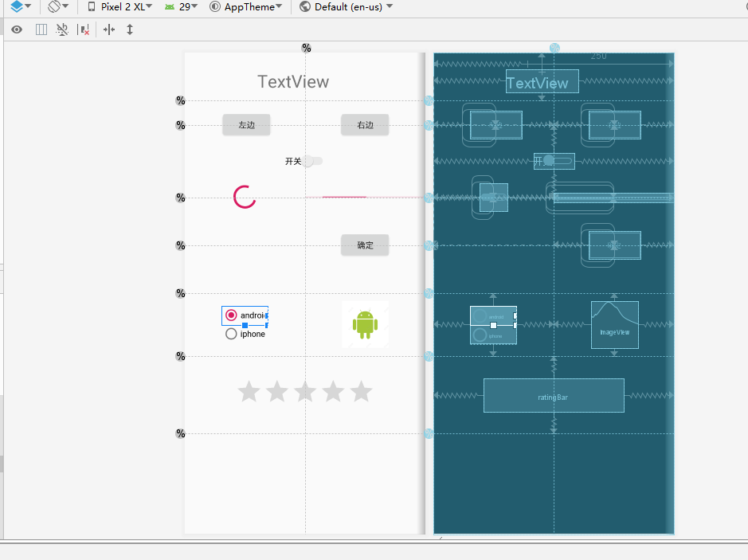Click the bottom-most percent guideline handle
748x560 pixels.
coord(180,433)
